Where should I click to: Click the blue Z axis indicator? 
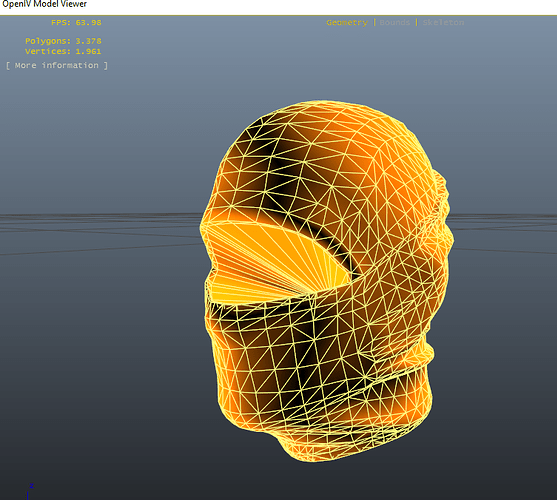click(30, 490)
